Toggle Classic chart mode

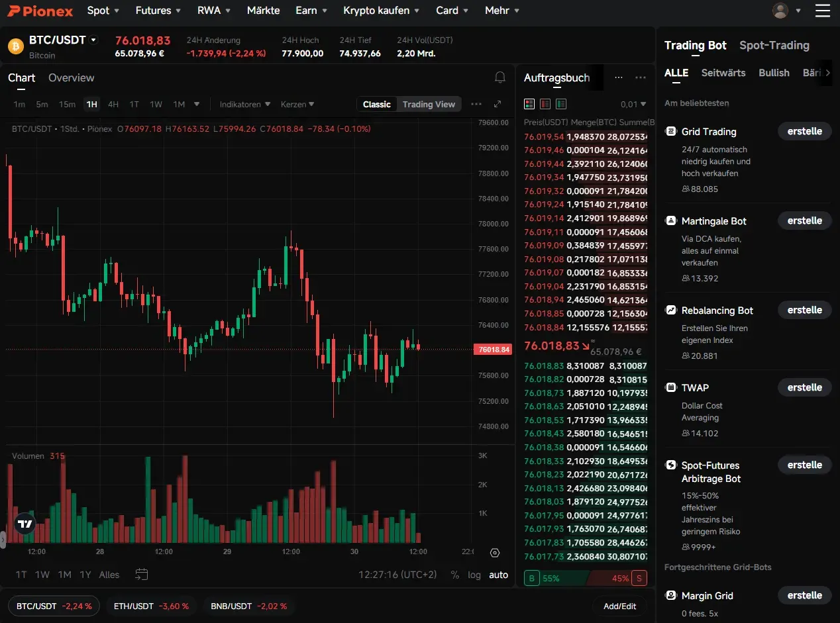[376, 104]
